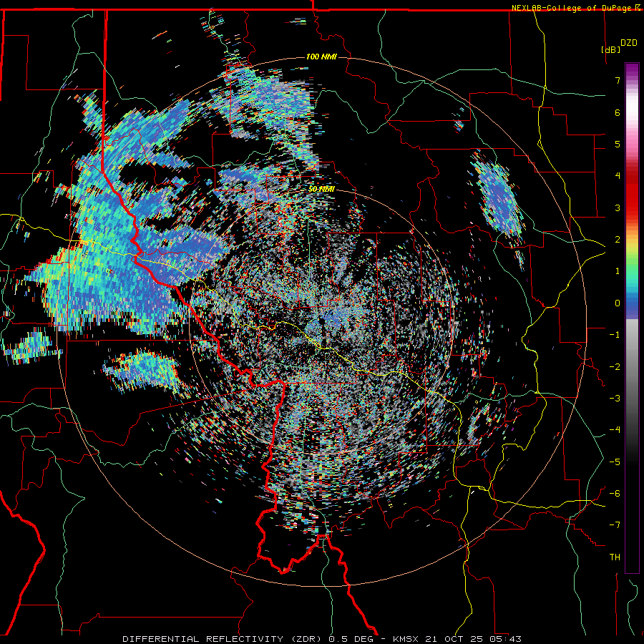The width and height of the screenshot is (644, 644).
Task: Click the 3 dB scale label
Action: tap(618, 208)
